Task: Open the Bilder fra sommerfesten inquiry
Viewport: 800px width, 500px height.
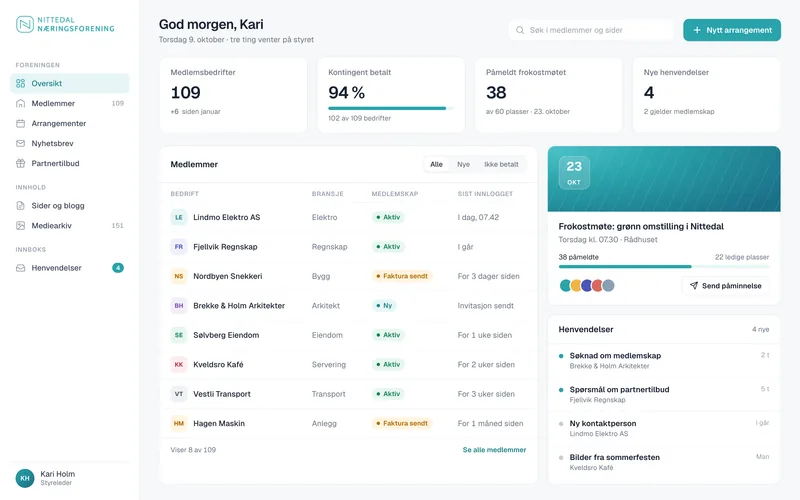Action: pyautogui.click(x=664, y=462)
